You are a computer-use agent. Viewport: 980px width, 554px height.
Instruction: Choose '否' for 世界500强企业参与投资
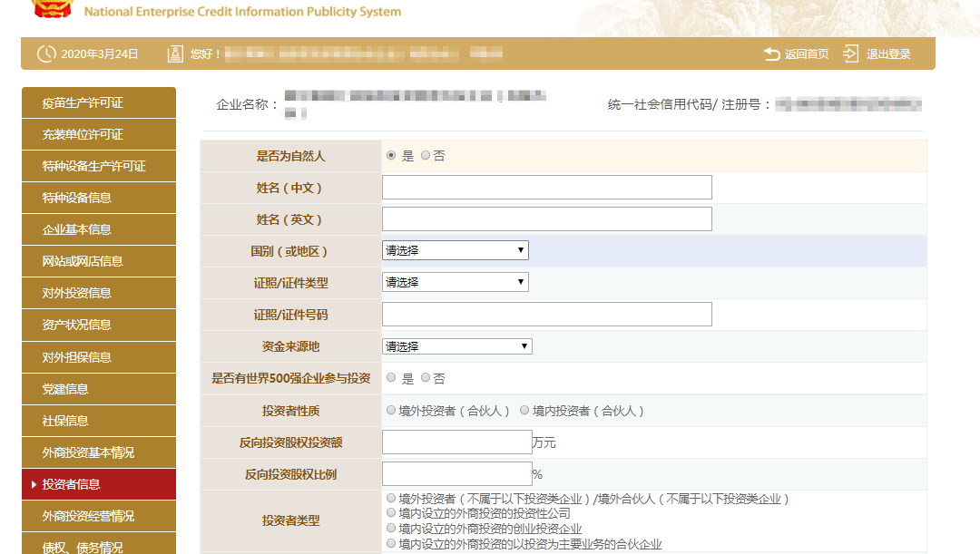coord(426,378)
